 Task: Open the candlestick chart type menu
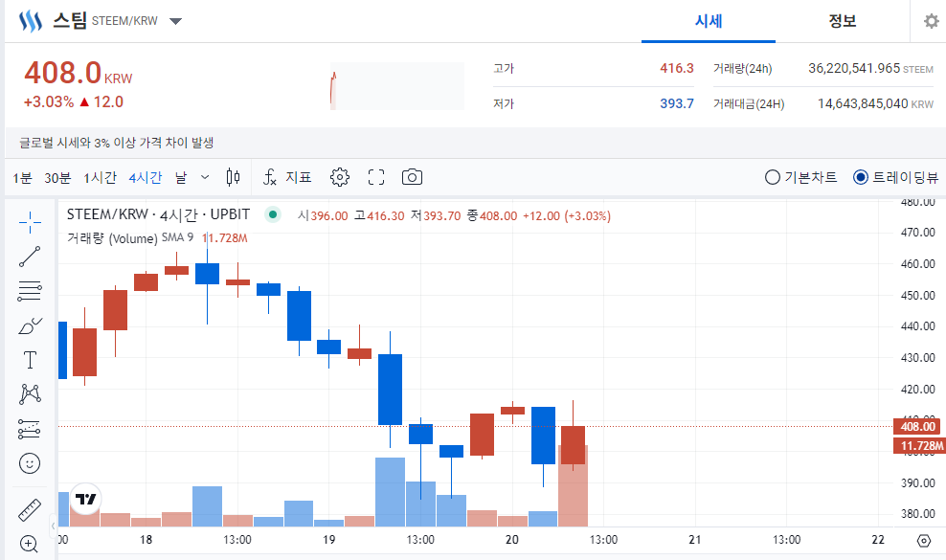(x=233, y=177)
